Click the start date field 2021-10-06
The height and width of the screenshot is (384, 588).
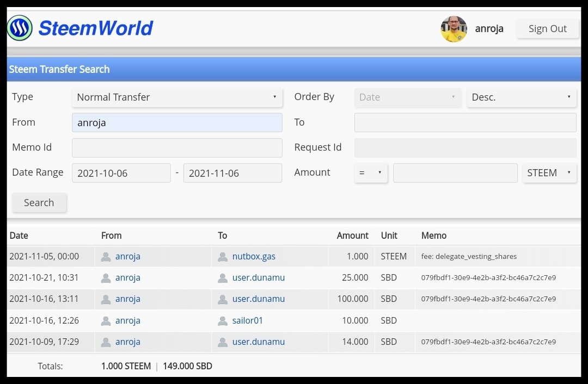point(121,173)
